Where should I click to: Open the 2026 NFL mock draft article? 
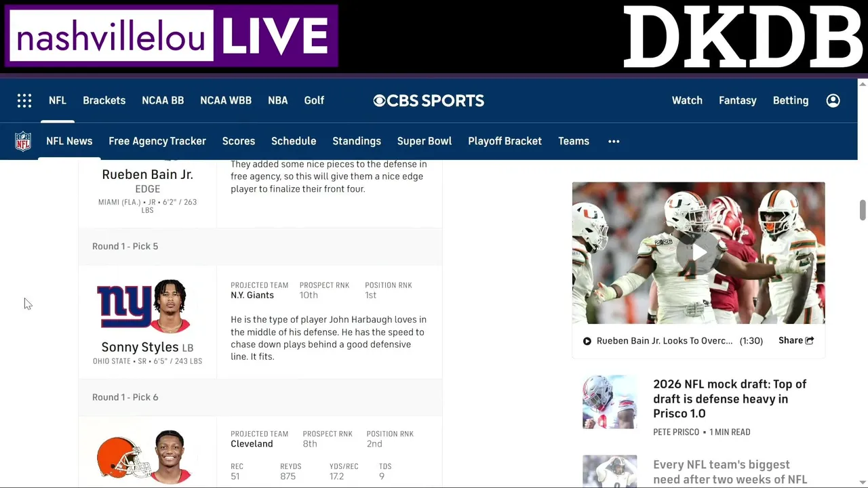(730, 399)
